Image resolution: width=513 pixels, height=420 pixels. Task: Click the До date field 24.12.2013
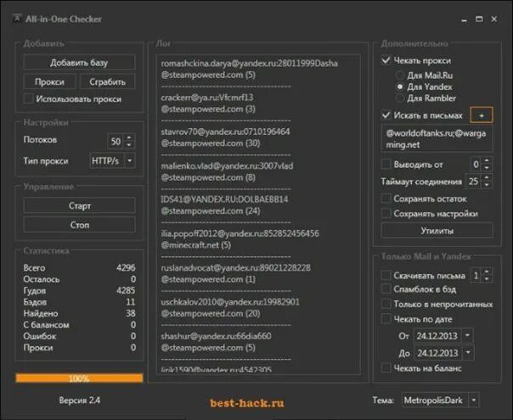(x=437, y=353)
